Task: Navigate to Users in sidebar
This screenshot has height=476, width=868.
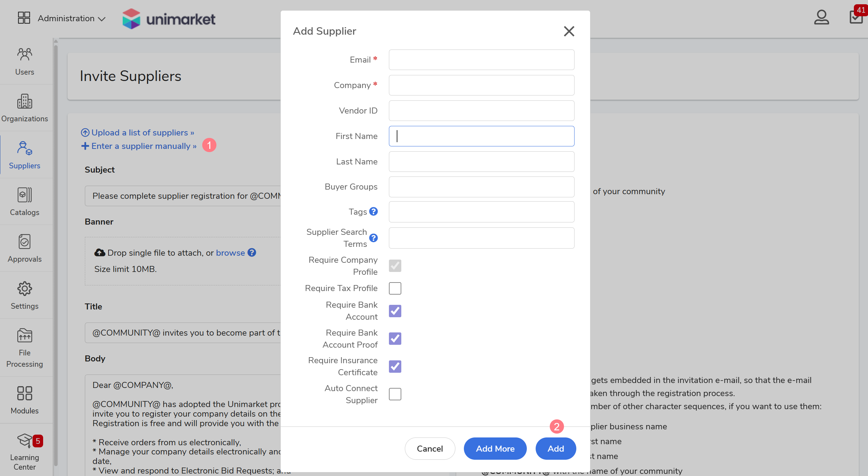Action: click(24, 62)
